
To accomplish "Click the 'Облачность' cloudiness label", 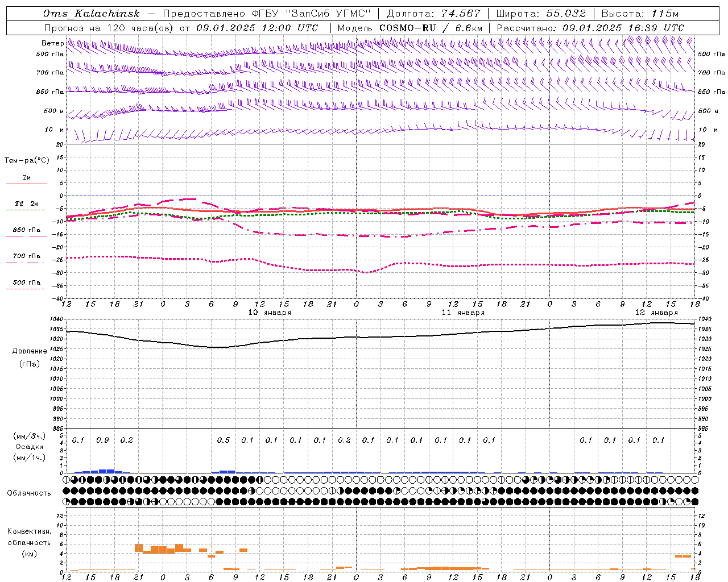I will tap(29, 493).
